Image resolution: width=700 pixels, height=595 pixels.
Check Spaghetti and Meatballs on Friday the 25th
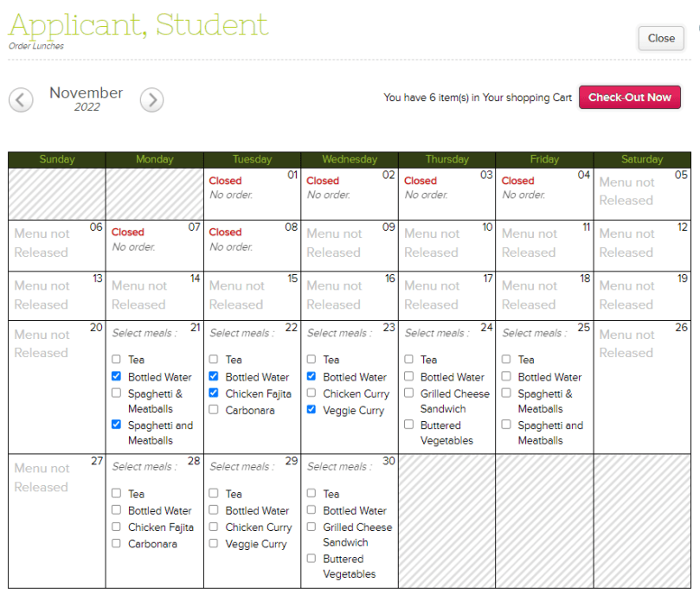point(507,425)
